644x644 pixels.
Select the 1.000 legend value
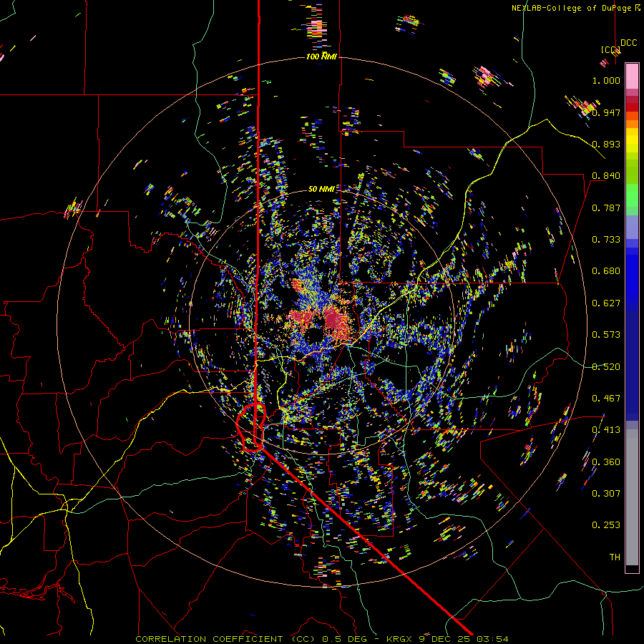606,80
